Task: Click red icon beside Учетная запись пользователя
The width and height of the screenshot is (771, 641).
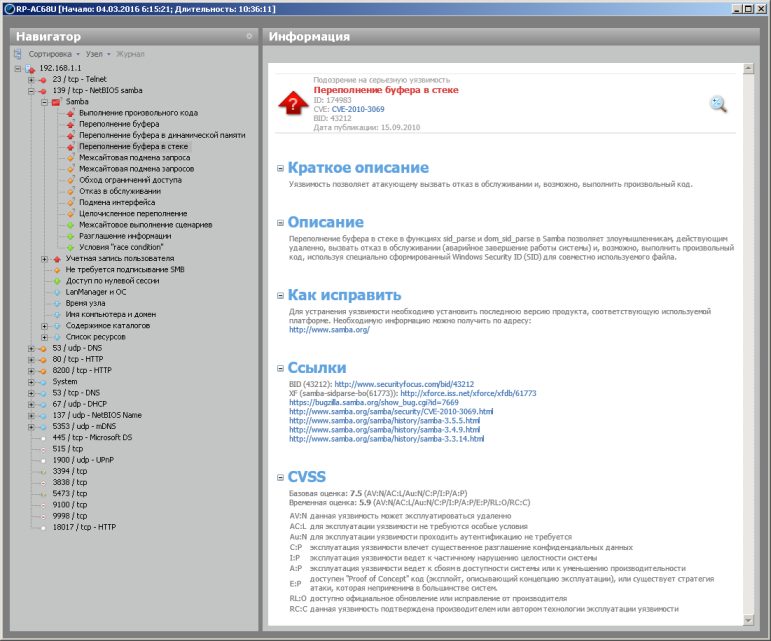Action: tap(57, 259)
